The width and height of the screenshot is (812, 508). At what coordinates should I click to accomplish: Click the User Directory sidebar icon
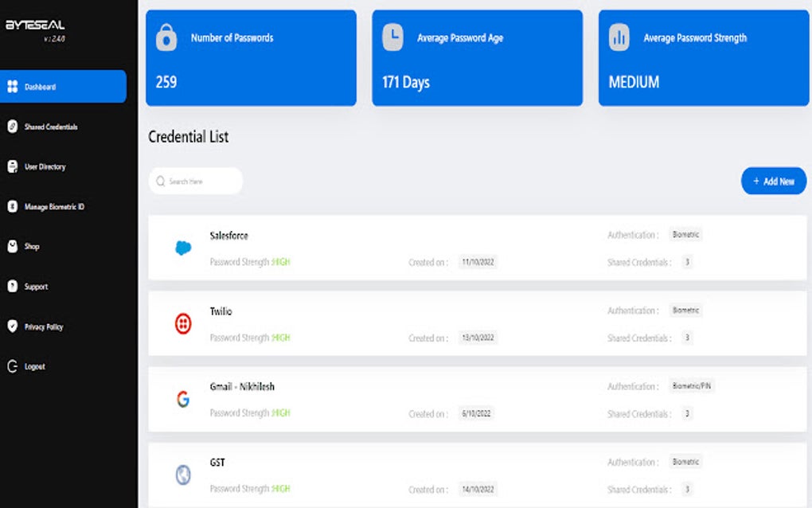(x=13, y=166)
